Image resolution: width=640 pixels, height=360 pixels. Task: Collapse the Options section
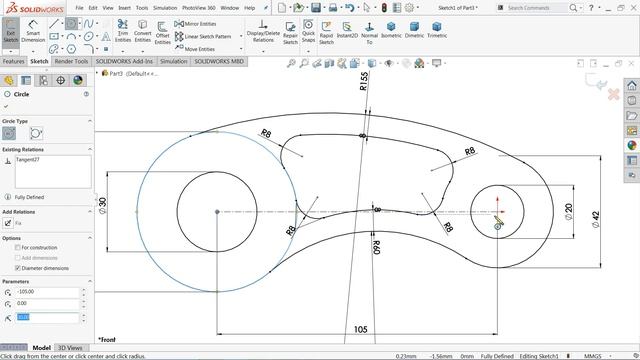click(90, 238)
